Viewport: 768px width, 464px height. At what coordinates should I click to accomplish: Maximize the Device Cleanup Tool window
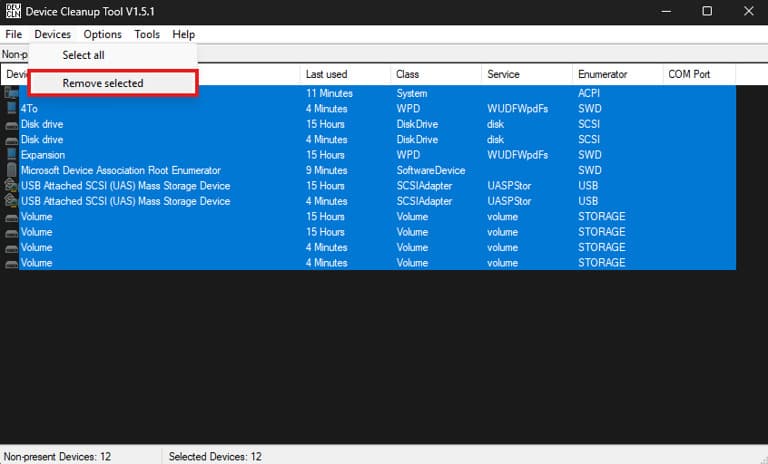click(x=707, y=11)
